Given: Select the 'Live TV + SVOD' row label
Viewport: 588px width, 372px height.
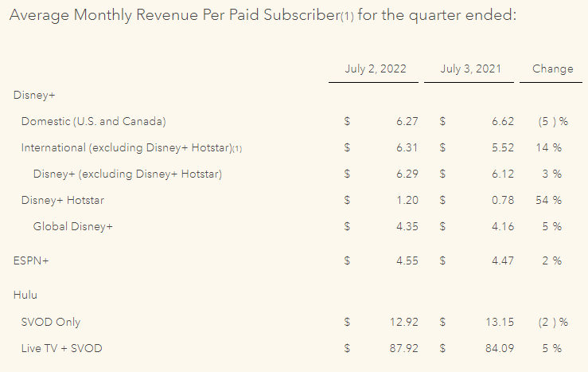Looking at the screenshot, I should 61,348.
